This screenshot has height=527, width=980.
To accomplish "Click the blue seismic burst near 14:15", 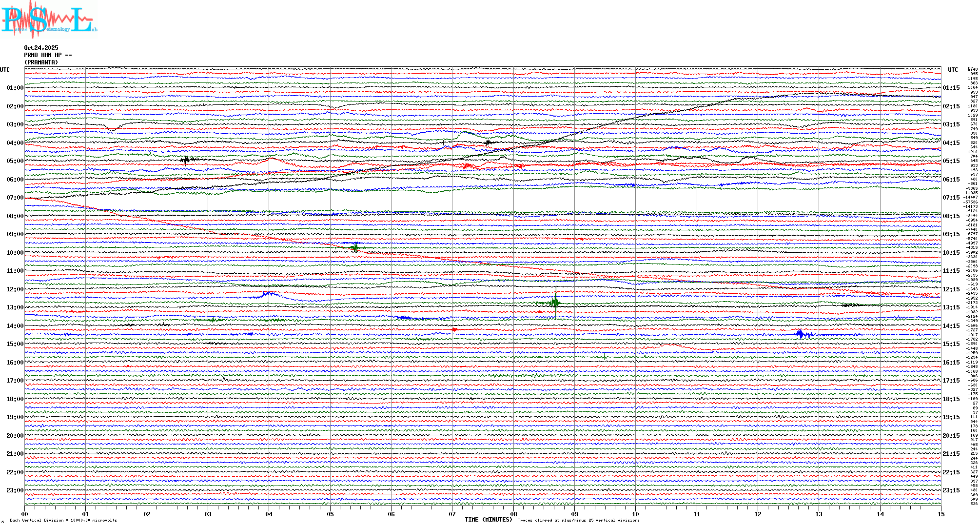I will pos(800,334).
